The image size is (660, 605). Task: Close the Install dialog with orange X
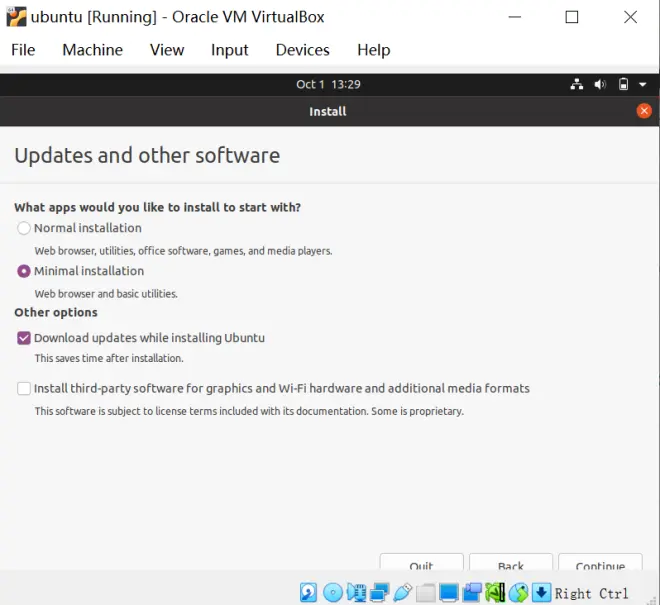644,111
